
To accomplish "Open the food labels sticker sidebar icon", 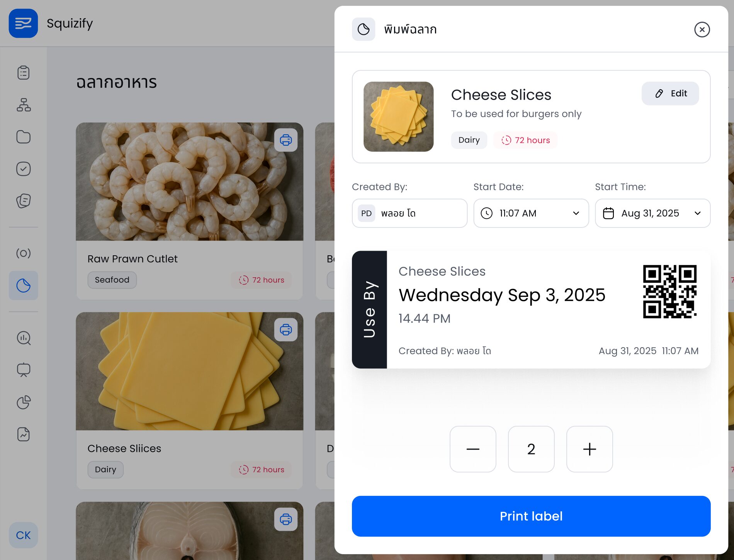I will click(23, 285).
